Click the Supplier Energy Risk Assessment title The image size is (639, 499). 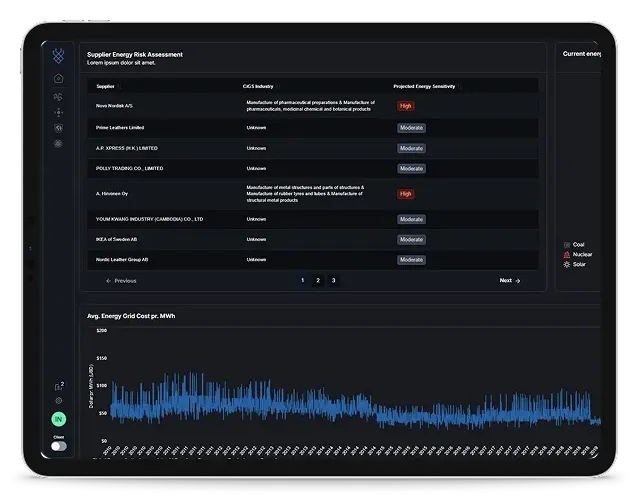pyautogui.click(x=135, y=54)
